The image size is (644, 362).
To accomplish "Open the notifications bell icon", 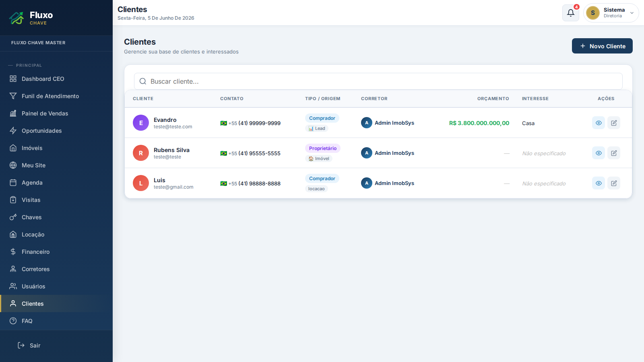I will [x=570, y=13].
